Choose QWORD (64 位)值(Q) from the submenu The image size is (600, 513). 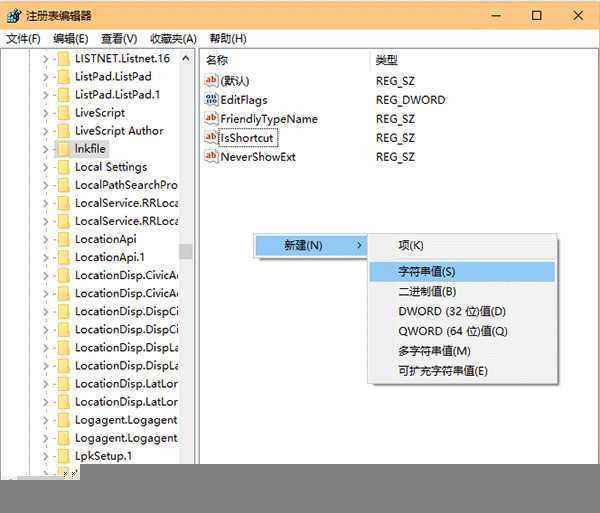[x=462, y=331]
